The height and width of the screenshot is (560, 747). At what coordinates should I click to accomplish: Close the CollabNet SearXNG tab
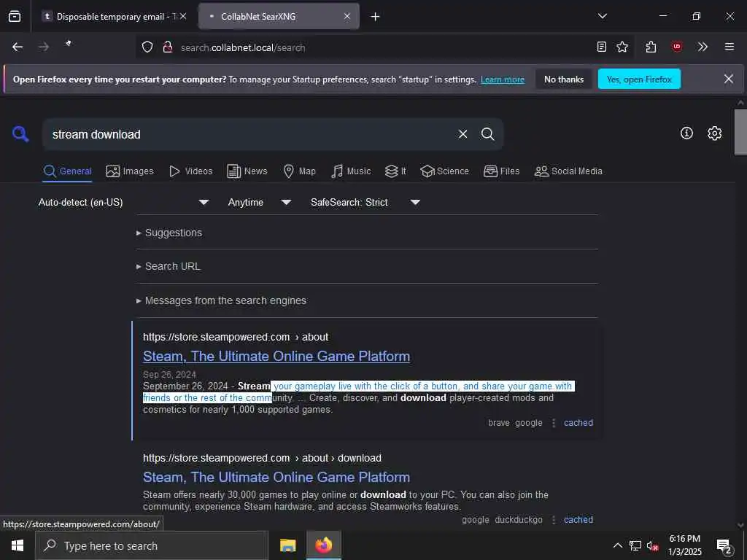(347, 16)
